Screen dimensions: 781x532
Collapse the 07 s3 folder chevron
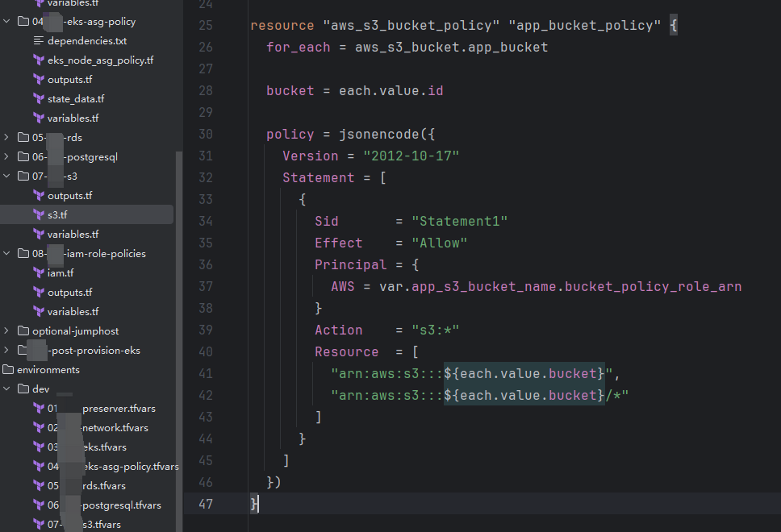6,177
